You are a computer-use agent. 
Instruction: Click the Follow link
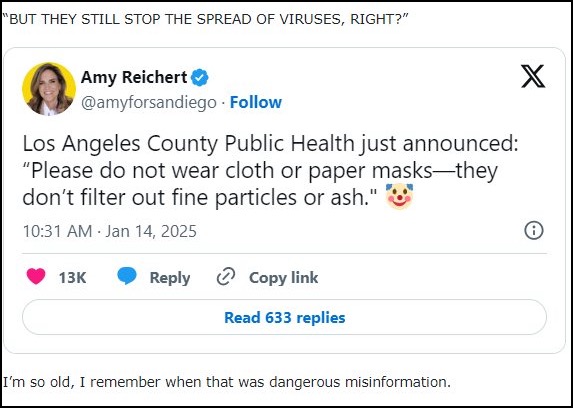[256, 102]
